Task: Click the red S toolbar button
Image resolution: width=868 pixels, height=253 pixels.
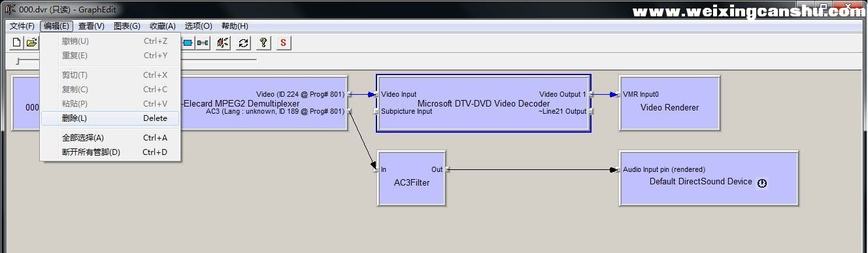Action: (x=284, y=43)
